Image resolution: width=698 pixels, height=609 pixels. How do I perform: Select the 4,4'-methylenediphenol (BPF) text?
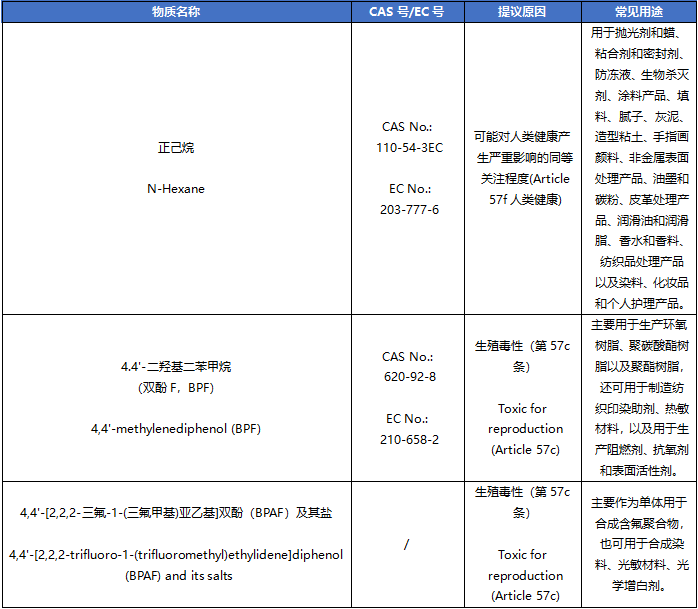pyautogui.click(x=175, y=429)
